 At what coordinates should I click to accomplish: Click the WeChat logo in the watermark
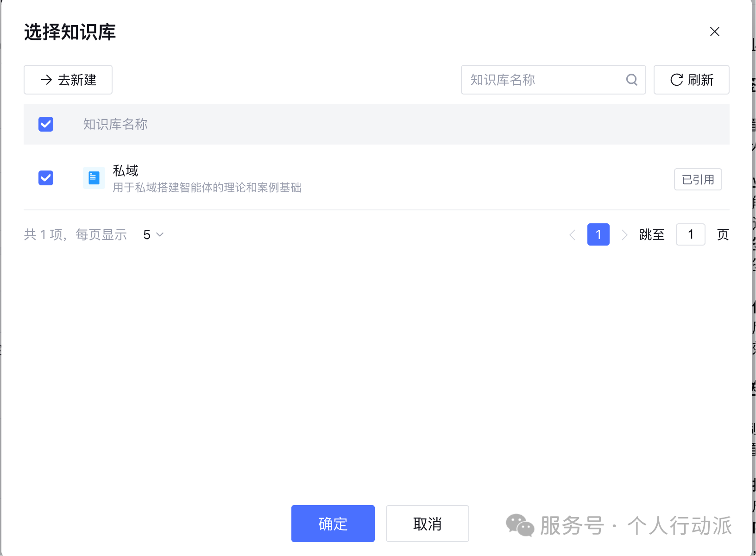520,525
